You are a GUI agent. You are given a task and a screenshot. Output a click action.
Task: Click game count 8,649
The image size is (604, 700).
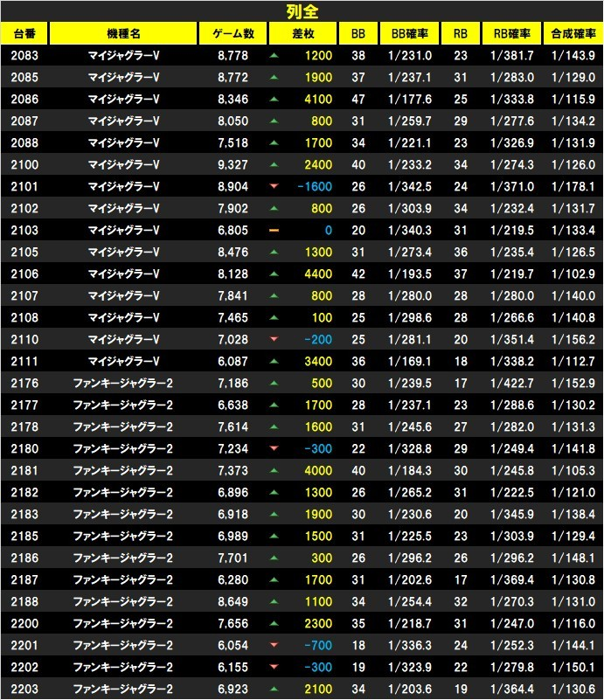pyautogui.click(x=233, y=601)
